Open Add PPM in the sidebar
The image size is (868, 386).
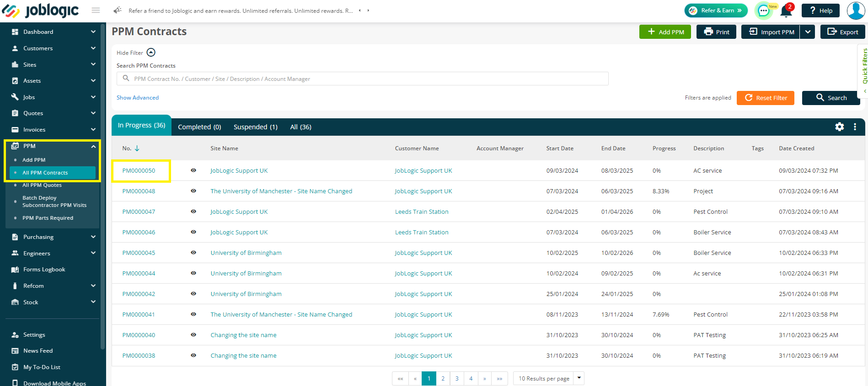(34, 160)
